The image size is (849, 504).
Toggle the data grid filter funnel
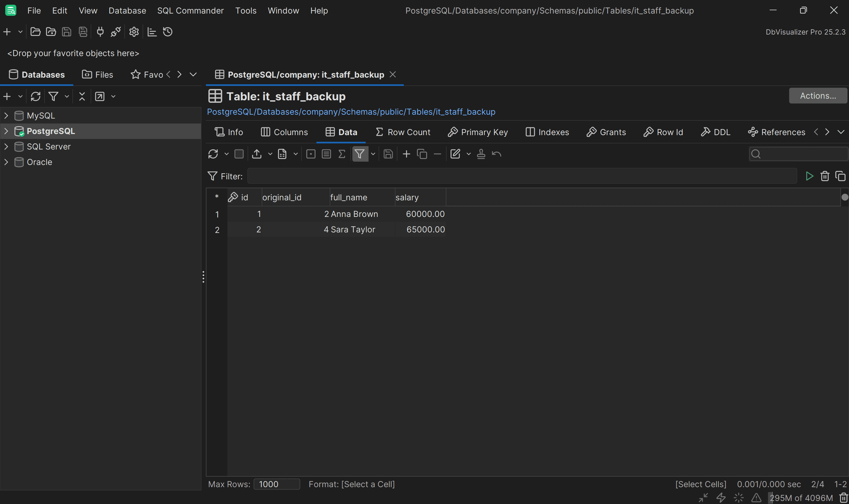coord(360,154)
